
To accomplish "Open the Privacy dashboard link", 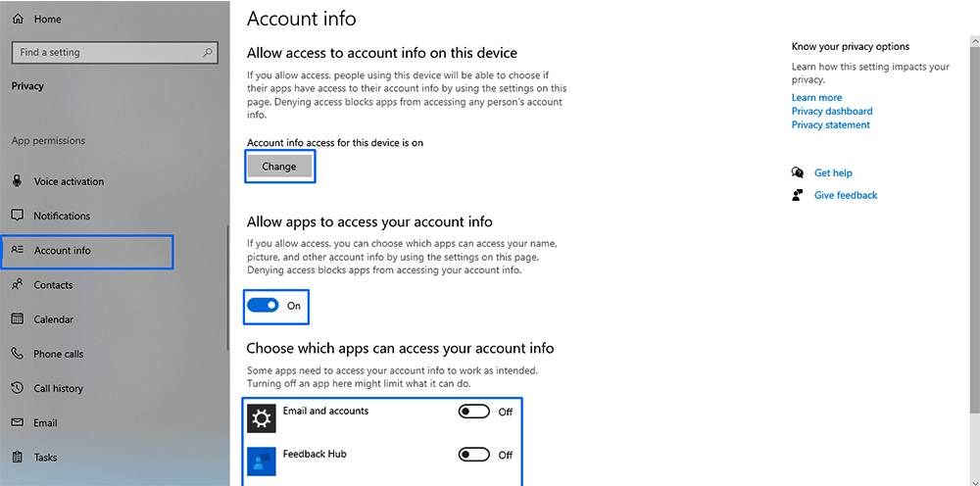I will pos(832,111).
